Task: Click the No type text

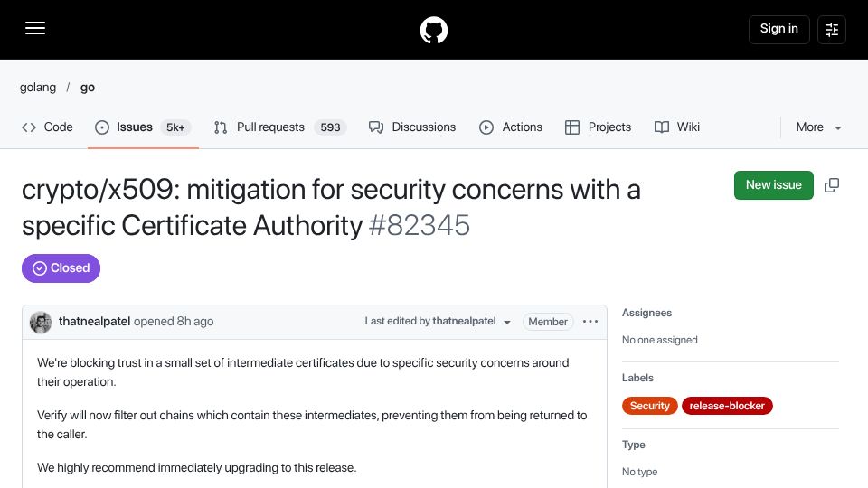Action: click(x=639, y=472)
